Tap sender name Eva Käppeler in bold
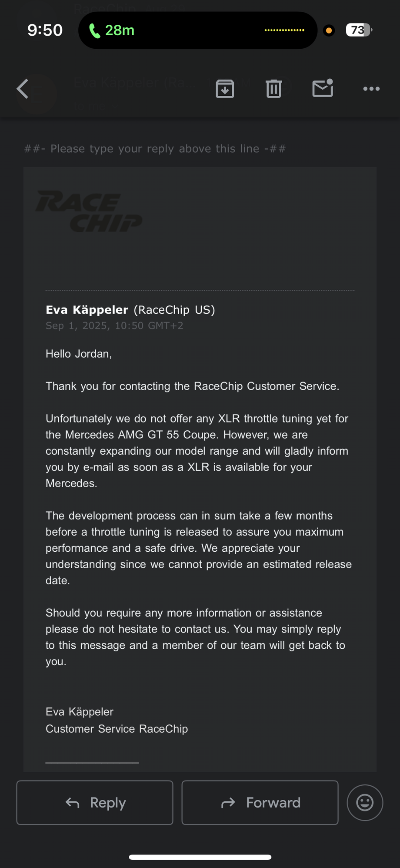Image resolution: width=400 pixels, height=868 pixels. click(x=87, y=310)
